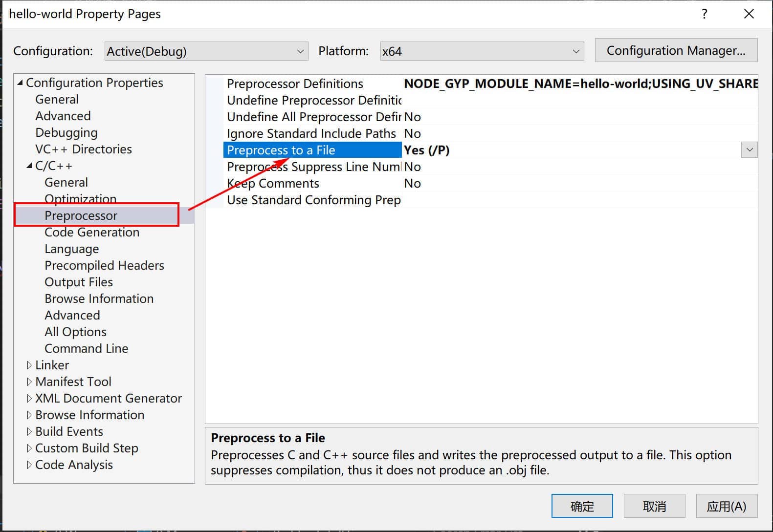The width and height of the screenshot is (773, 532).
Task: Expand the Build Events node
Action: click(29, 432)
